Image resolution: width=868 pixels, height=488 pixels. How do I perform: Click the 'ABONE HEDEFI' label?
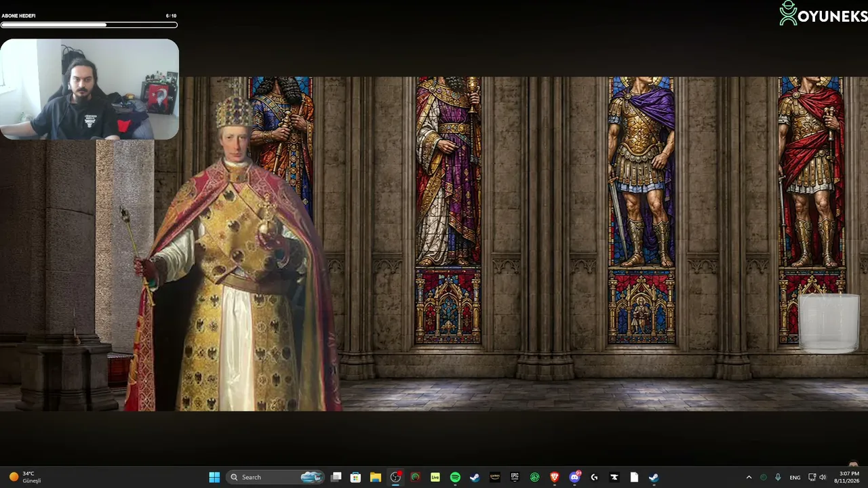[18, 16]
